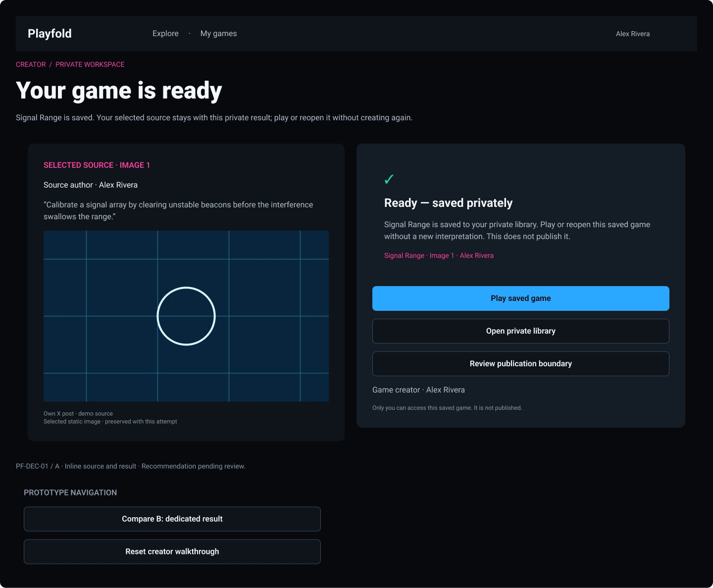This screenshot has height=588, width=713.
Task: Compare B: dedicated result
Action: 172,519
